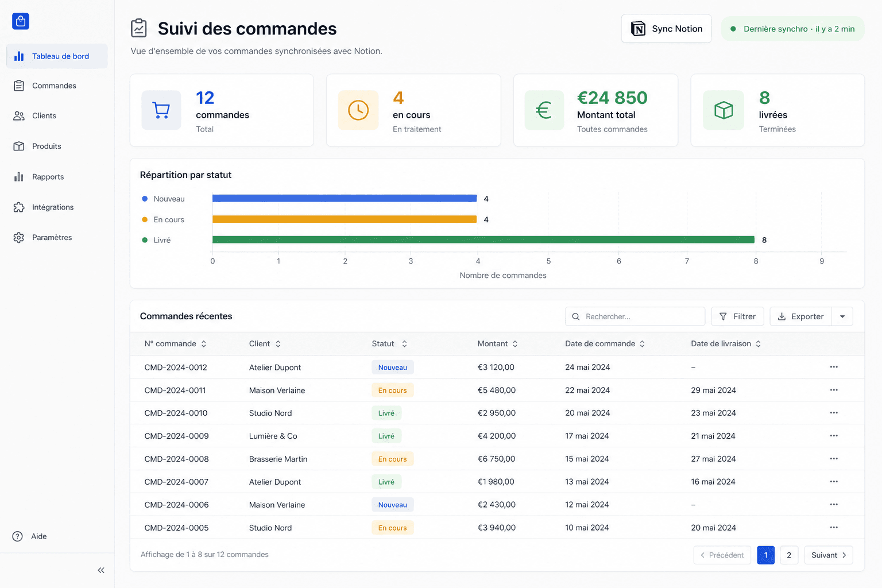Screen dimensions: 882x588
Task: Open actions menu for CMD-2024-0007
Action: click(834, 482)
